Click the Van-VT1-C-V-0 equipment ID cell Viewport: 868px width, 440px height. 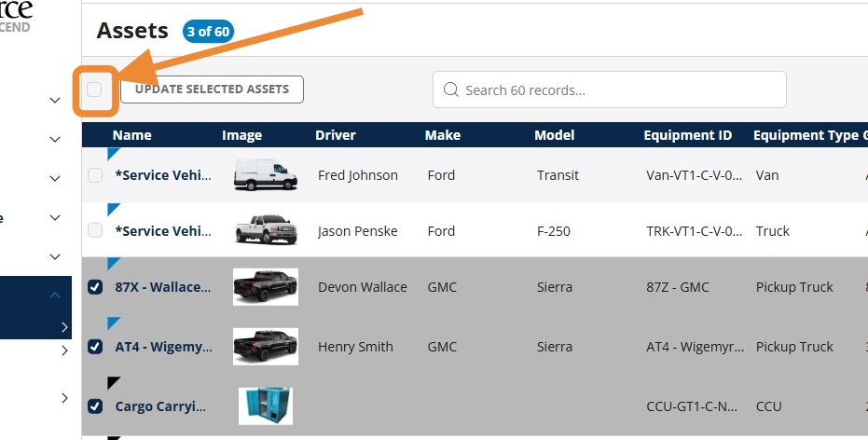695,175
